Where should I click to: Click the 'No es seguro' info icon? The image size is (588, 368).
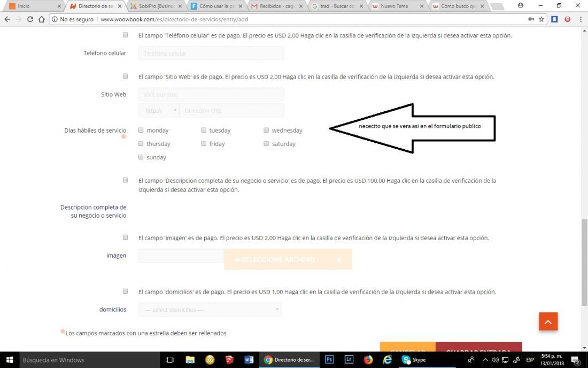55,19
